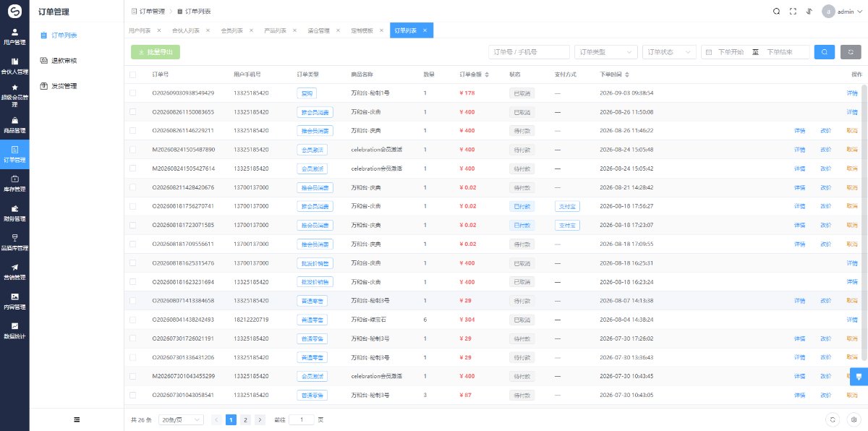Open 内容管理 picture icon in sidebar
The width and height of the screenshot is (868, 431).
pos(14,296)
